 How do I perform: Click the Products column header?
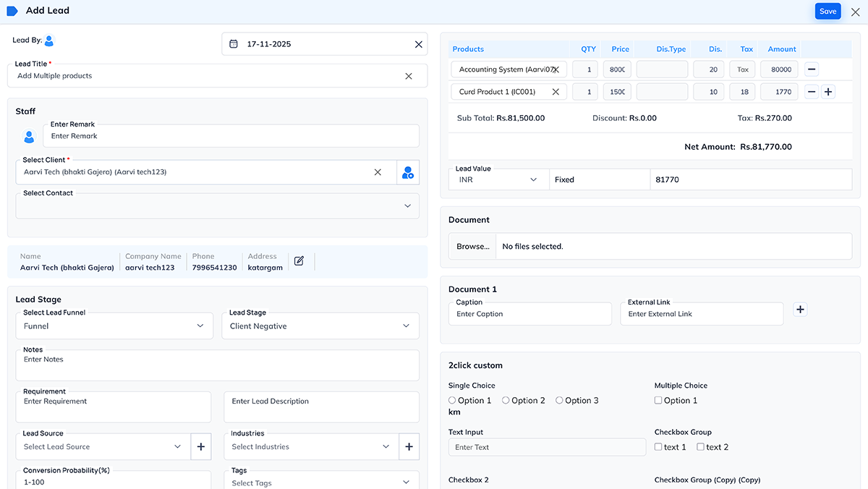click(x=468, y=48)
